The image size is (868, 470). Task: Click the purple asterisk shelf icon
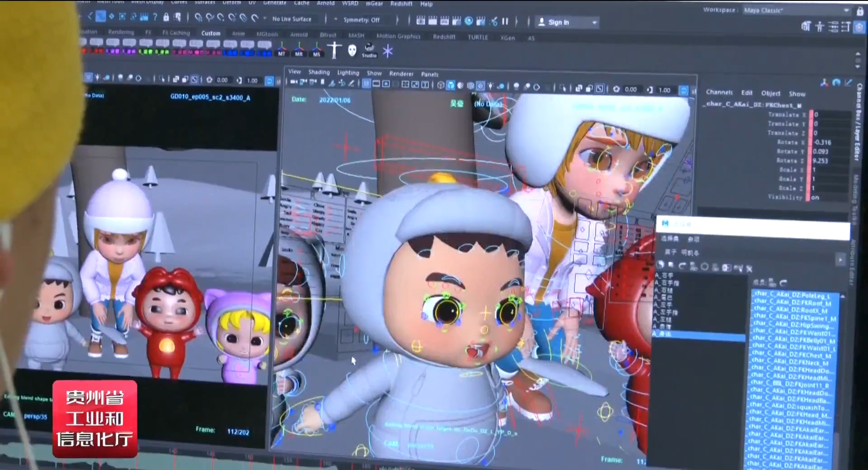coord(387,51)
